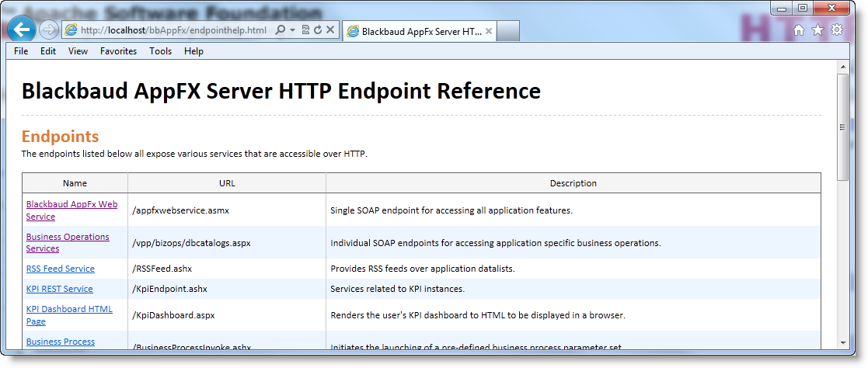
Task: Go back with the blue Back arrow
Action: point(22,30)
